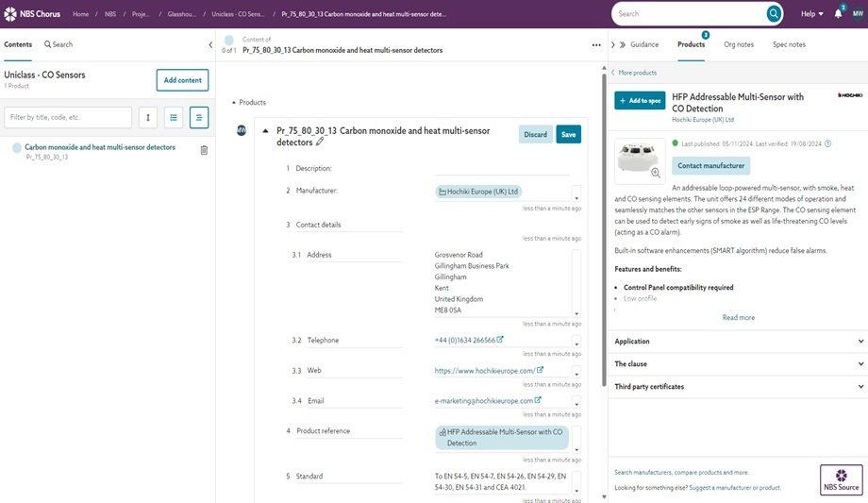Viewport: 868px width, 503px height.
Task: Collapse the Products section triangle
Action: pos(235,103)
